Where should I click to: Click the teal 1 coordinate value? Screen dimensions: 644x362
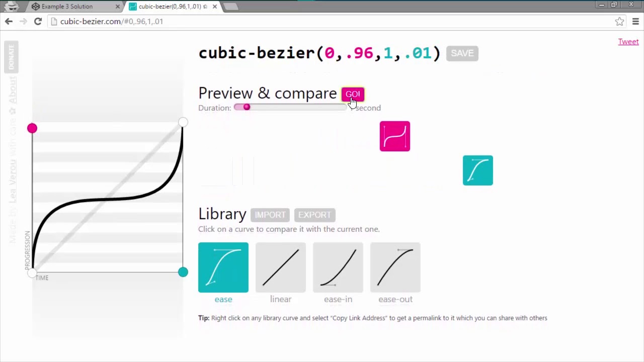pos(388,53)
